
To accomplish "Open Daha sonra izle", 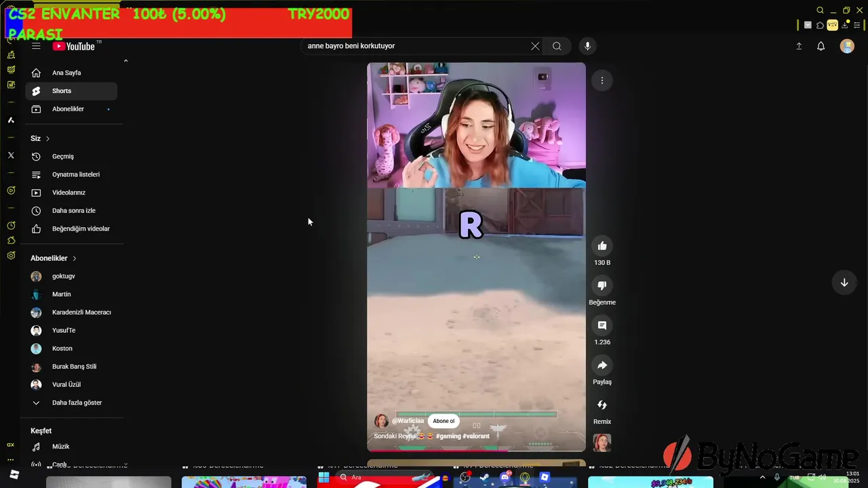I will [71, 211].
